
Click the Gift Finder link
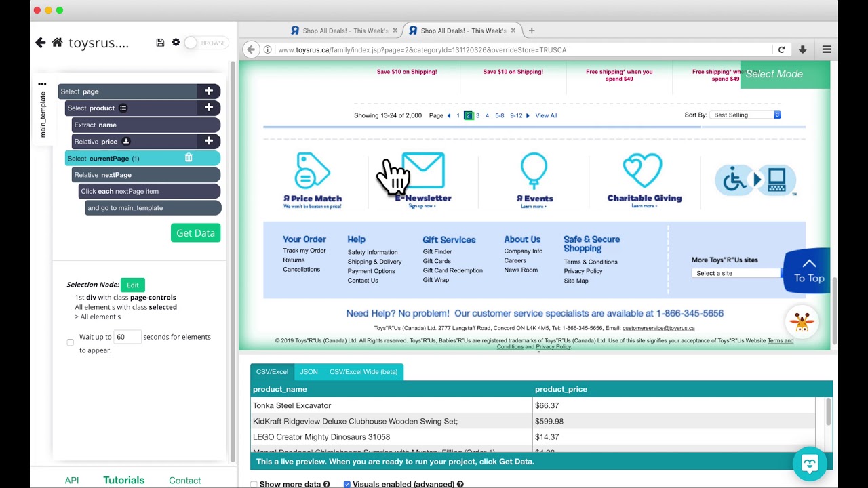[437, 251]
